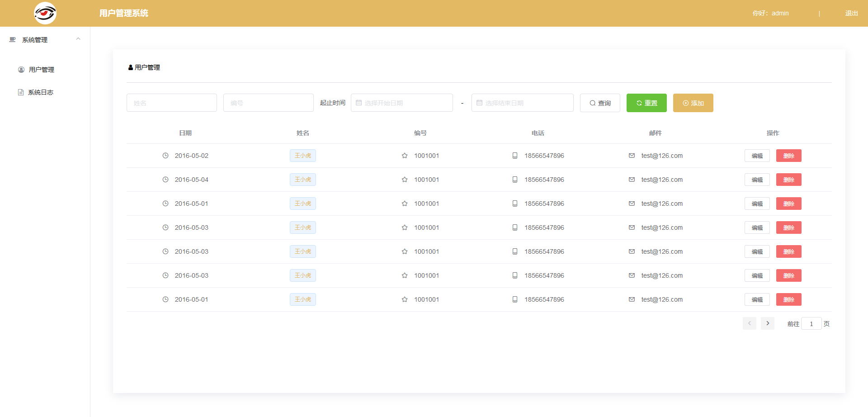Click 编辑 for the 2016-05-04 row
868x417 pixels.
757,180
